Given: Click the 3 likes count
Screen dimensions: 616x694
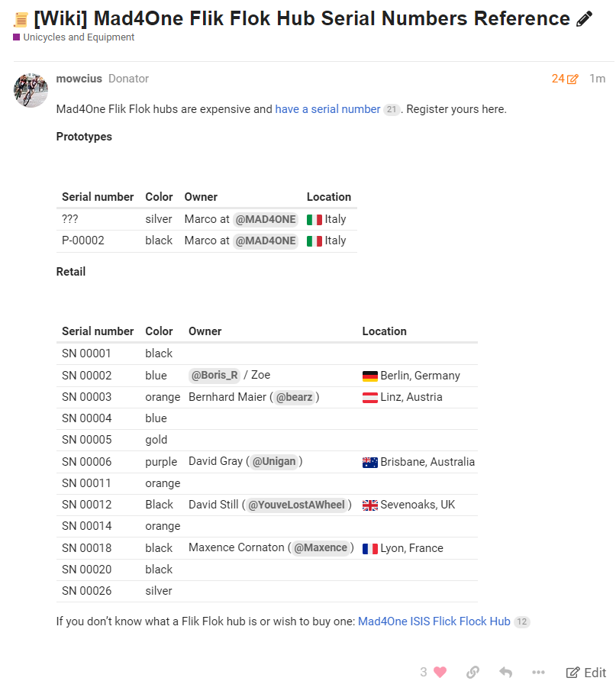Looking at the screenshot, I should (424, 672).
